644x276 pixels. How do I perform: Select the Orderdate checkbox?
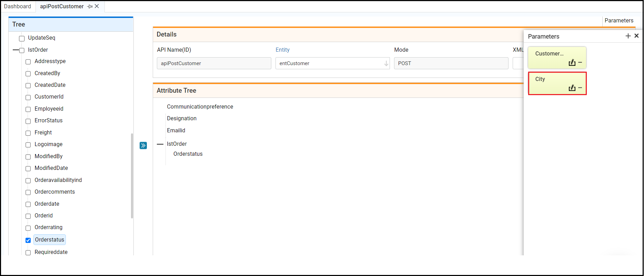click(x=28, y=204)
